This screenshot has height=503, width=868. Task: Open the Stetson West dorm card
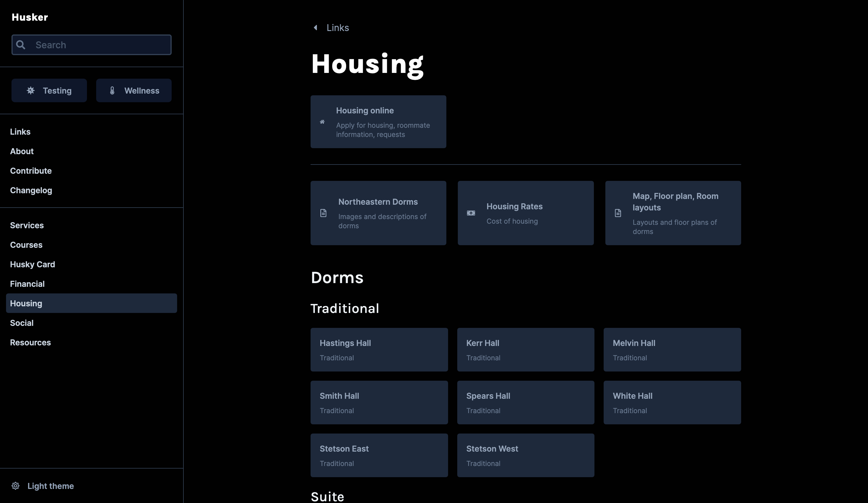point(526,455)
